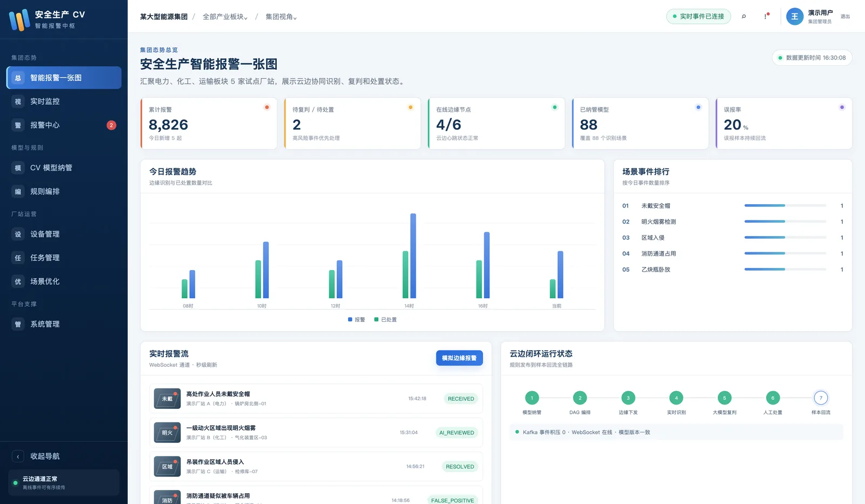Click the 设备管理 sidebar icon
The image size is (865, 504).
coord(18,234)
